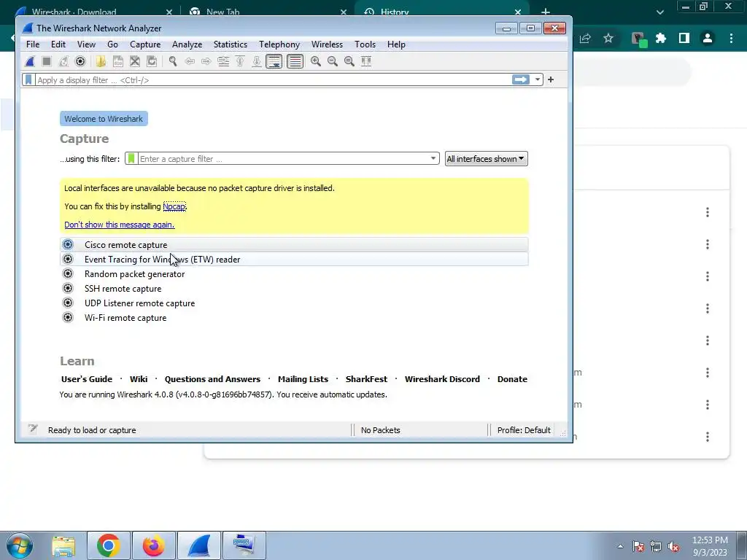747x560 pixels.
Task: Open the Statistics menu
Action: pos(230,44)
